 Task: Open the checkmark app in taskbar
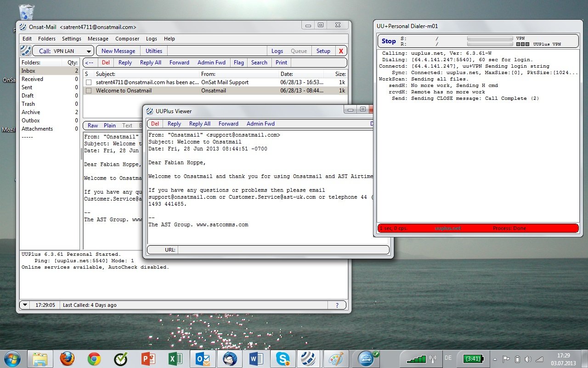pyautogui.click(x=121, y=359)
